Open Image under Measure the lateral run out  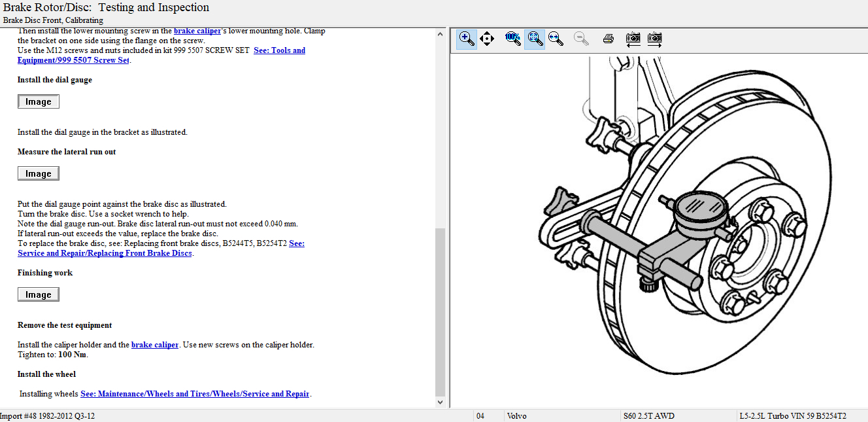coord(39,173)
